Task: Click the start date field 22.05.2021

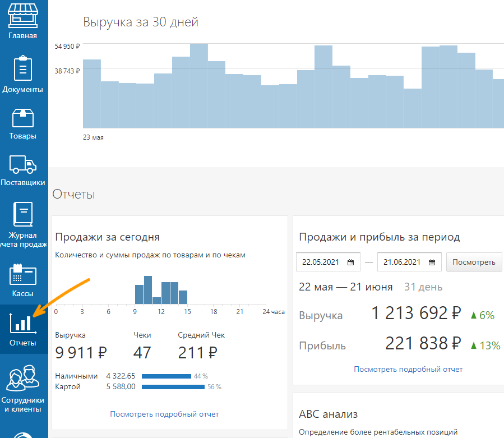Action: click(328, 262)
